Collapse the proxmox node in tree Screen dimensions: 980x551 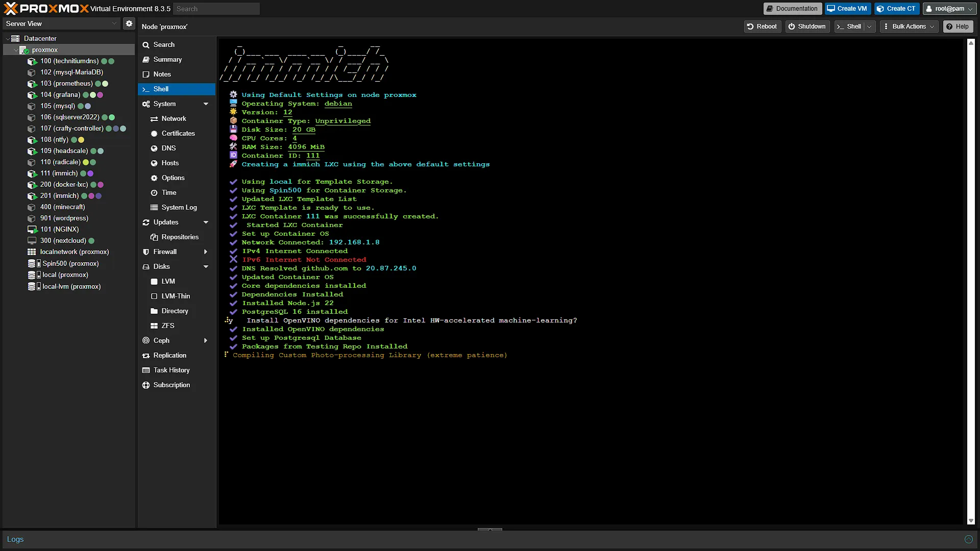(16, 50)
